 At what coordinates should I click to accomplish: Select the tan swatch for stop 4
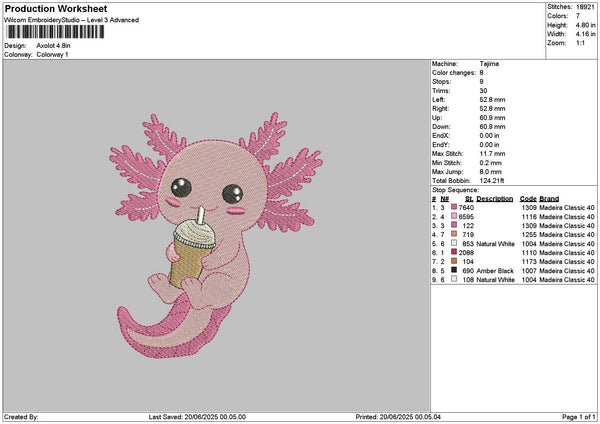(454, 234)
